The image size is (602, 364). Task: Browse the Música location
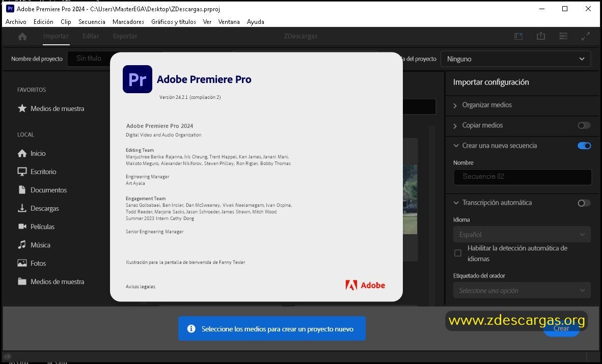point(34,245)
